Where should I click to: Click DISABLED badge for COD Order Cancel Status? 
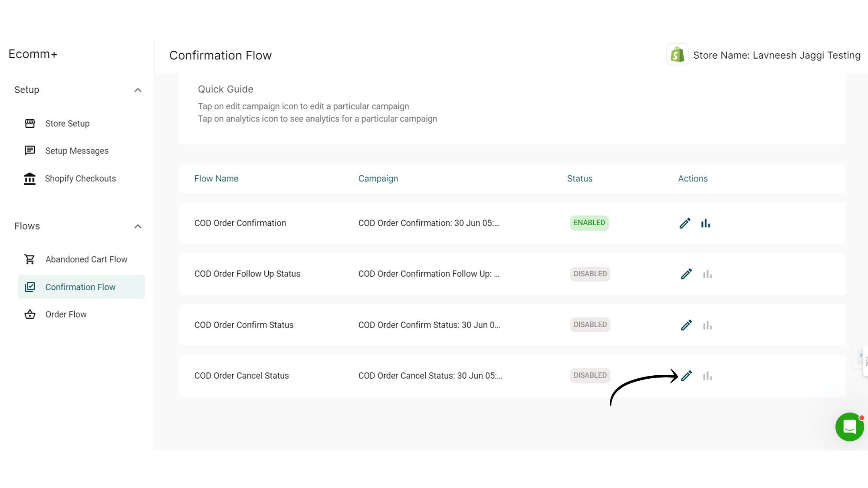click(590, 375)
